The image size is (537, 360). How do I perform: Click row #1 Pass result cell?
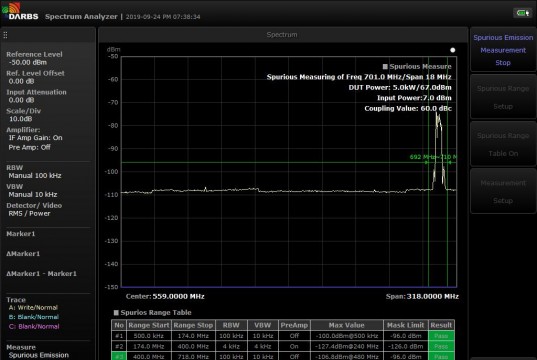pos(441,336)
